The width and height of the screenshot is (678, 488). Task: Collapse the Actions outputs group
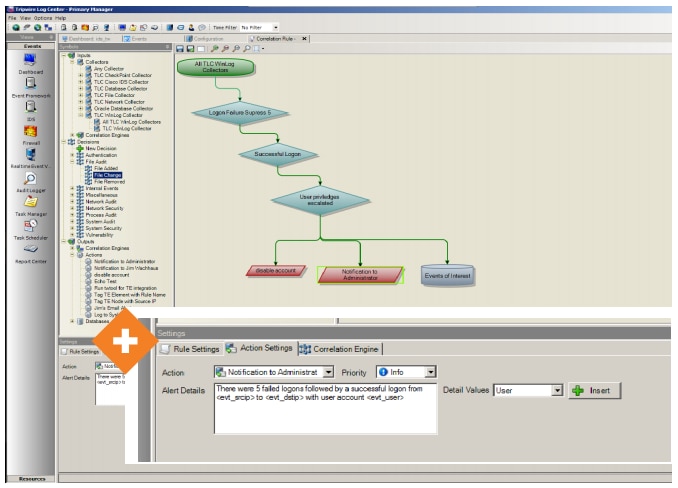(72, 255)
